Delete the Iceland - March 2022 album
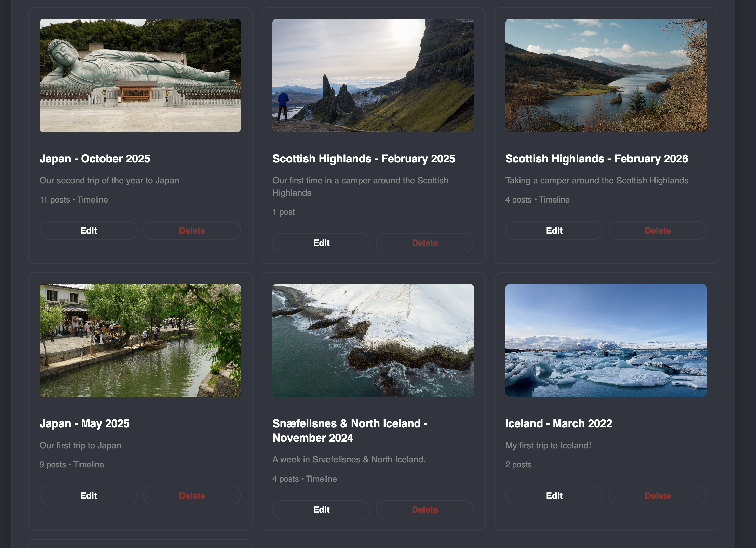Image resolution: width=756 pixels, height=548 pixels. click(x=657, y=496)
